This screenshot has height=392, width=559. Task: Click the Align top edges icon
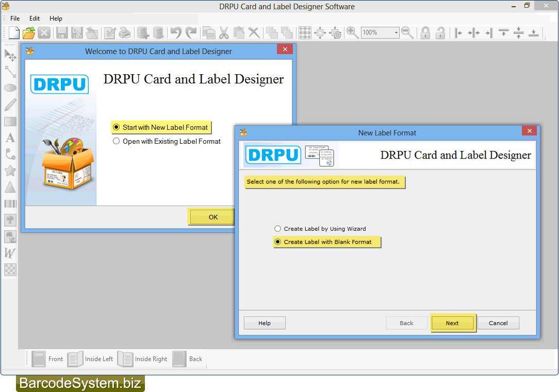503,33
